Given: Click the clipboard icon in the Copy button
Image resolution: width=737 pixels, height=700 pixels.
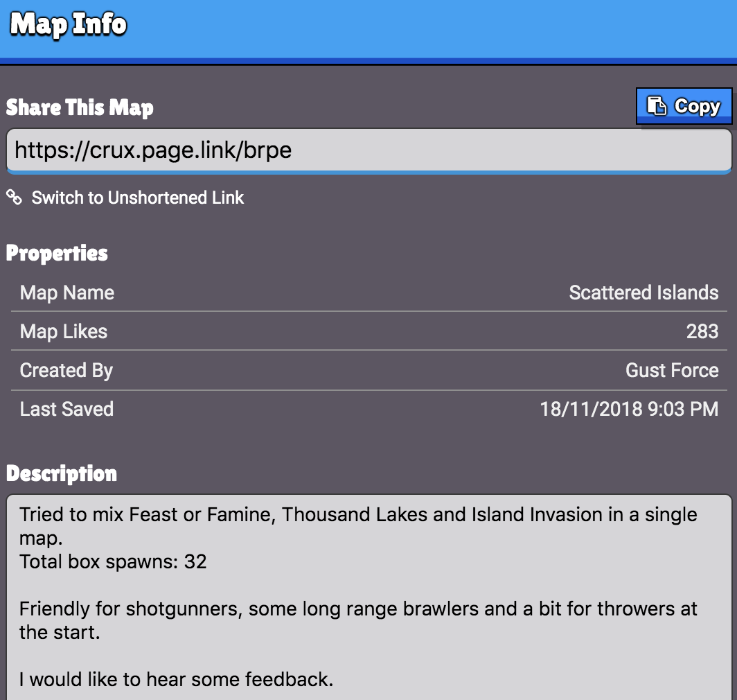Looking at the screenshot, I should pyautogui.click(x=656, y=106).
